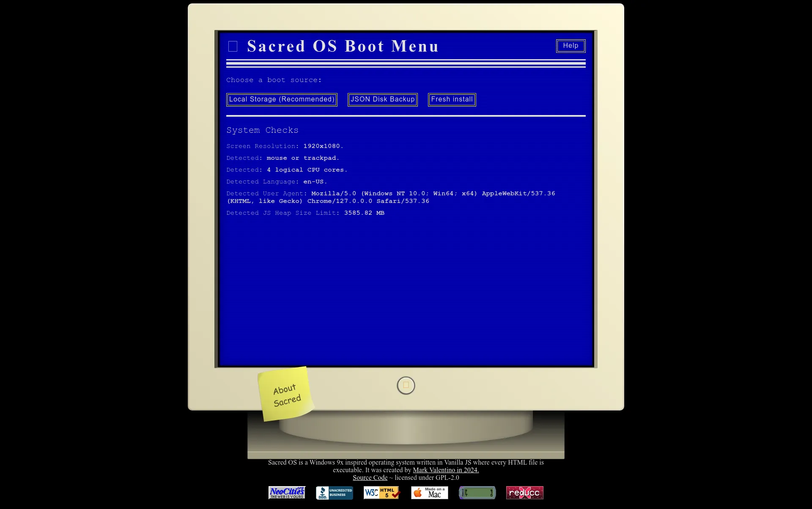Open the Source Code link
This screenshot has height=509, width=812.
(370, 477)
